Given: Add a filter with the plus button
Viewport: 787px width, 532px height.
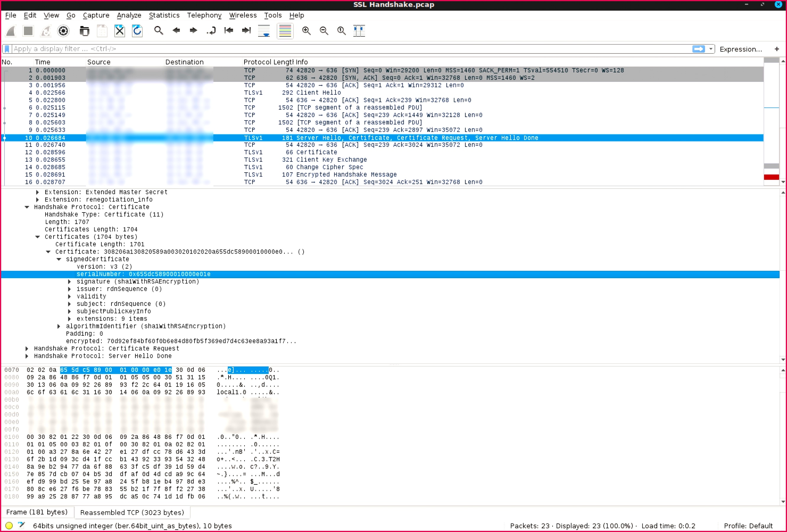Looking at the screenshot, I should coord(777,49).
